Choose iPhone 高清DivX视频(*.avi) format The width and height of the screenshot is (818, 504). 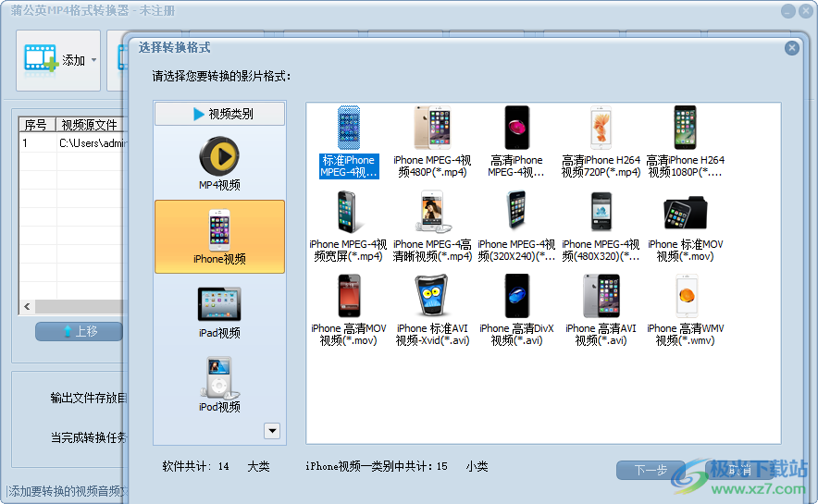pyautogui.click(x=516, y=311)
